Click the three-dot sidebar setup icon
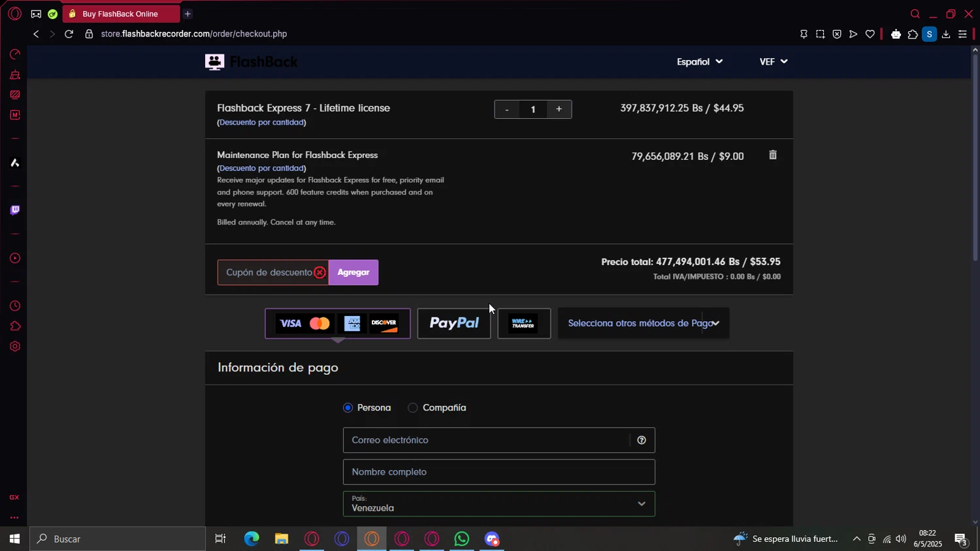Screen dimensions: 980x551 tap(14, 518)
